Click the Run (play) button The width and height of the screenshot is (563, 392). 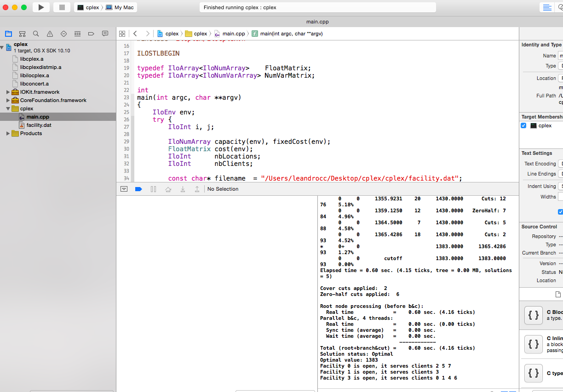[41, 7]
